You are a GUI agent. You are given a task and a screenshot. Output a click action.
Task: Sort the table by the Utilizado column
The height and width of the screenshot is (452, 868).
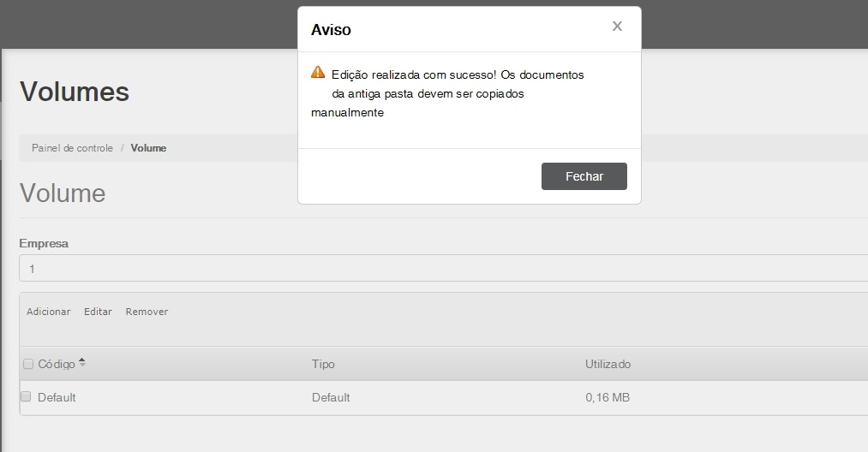[608, 364]
